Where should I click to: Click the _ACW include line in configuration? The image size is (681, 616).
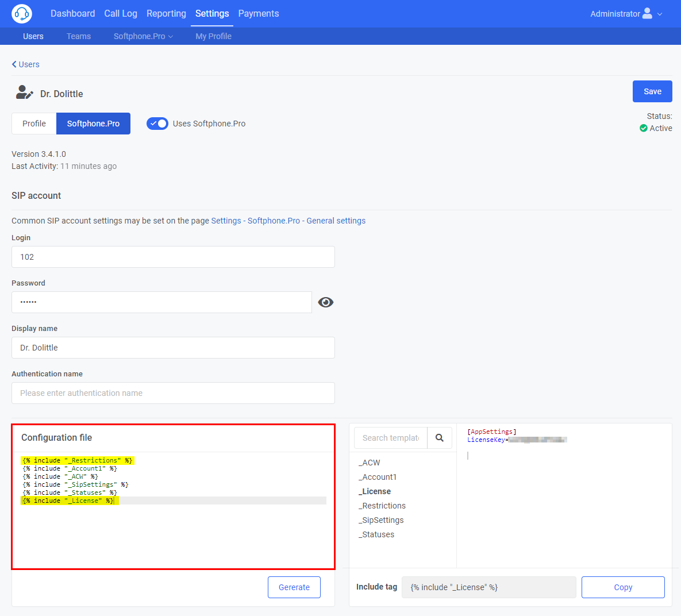coord(60,476)
